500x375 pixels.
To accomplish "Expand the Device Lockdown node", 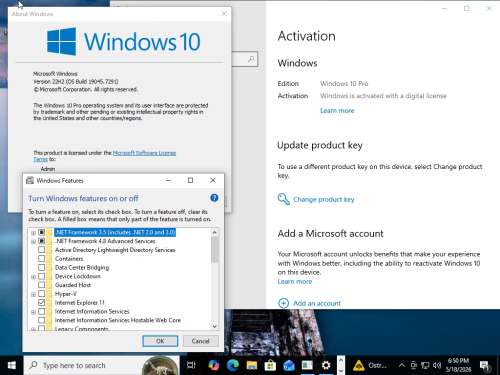I will [x=33, y=277].
